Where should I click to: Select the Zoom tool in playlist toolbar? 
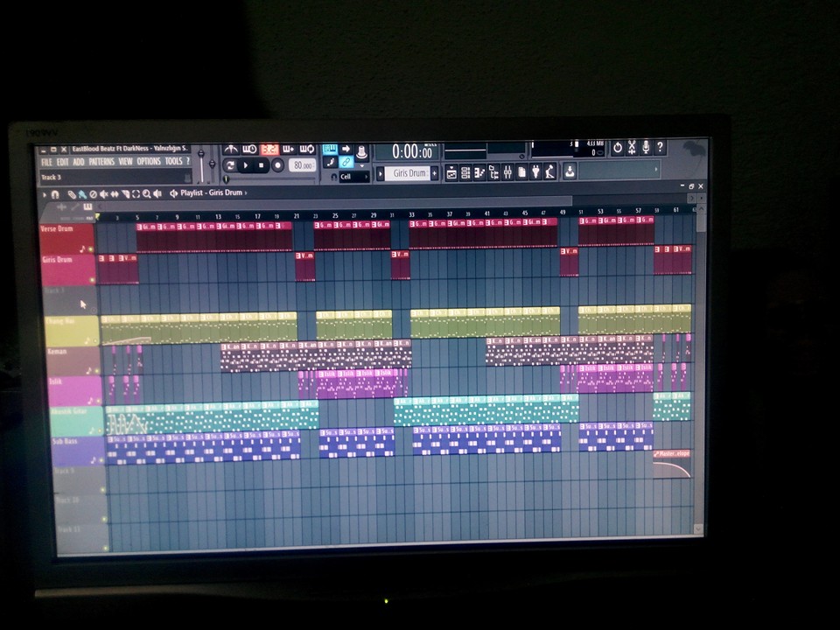[x=146, y=194]
